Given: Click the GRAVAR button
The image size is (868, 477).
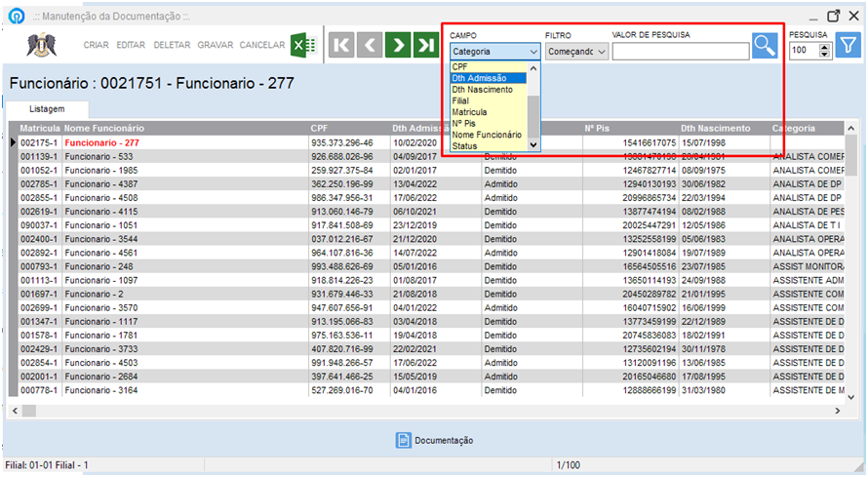Looking at the screenshot, I should (216, 45).
